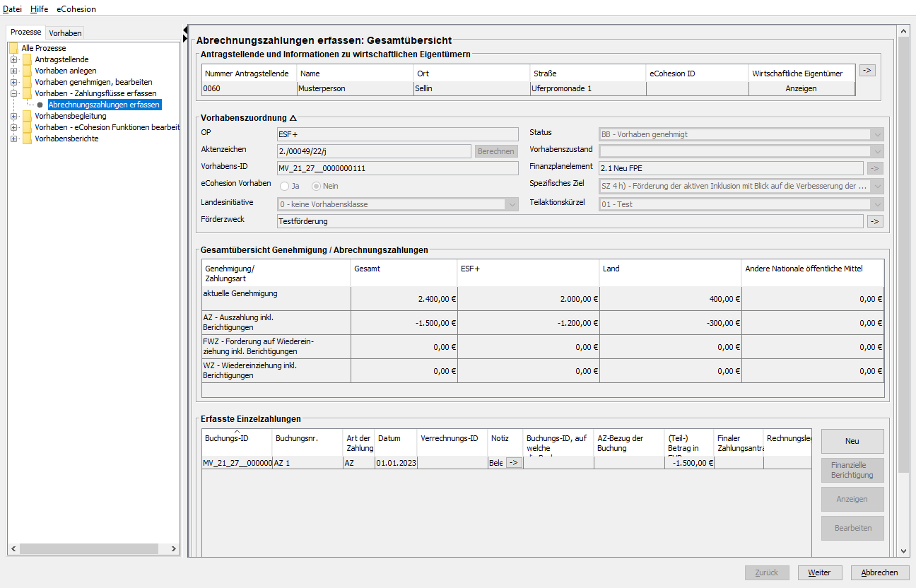The width and height of the screenshot is (916, 588).
Task: Click the Land value 400,00 €
Action: click(670, 299)
